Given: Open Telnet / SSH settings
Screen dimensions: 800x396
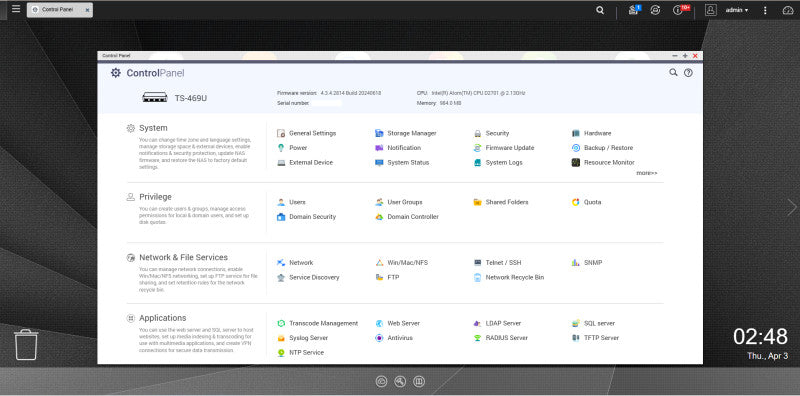Looking at the screenshot, I should pyautogui.click(x=497, y=263).
